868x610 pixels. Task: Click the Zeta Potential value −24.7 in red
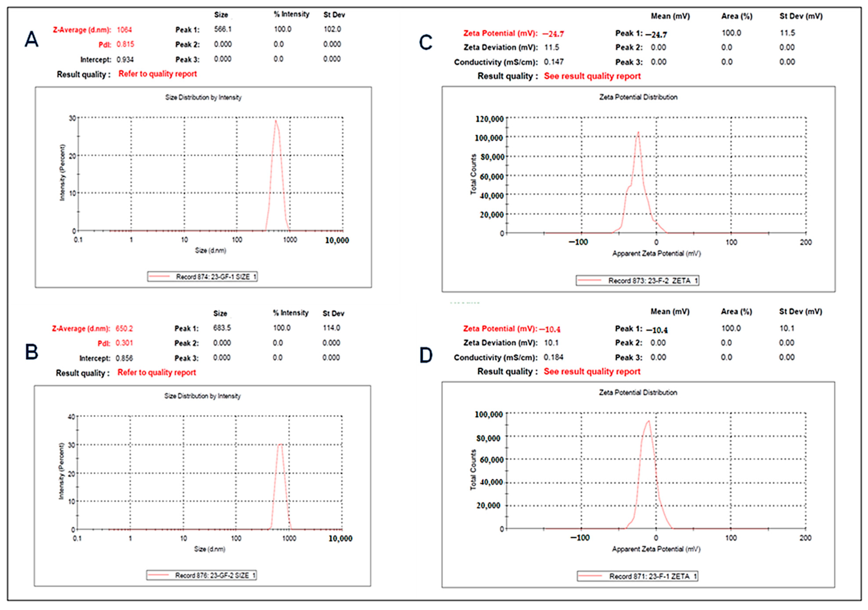coord(553,34)
